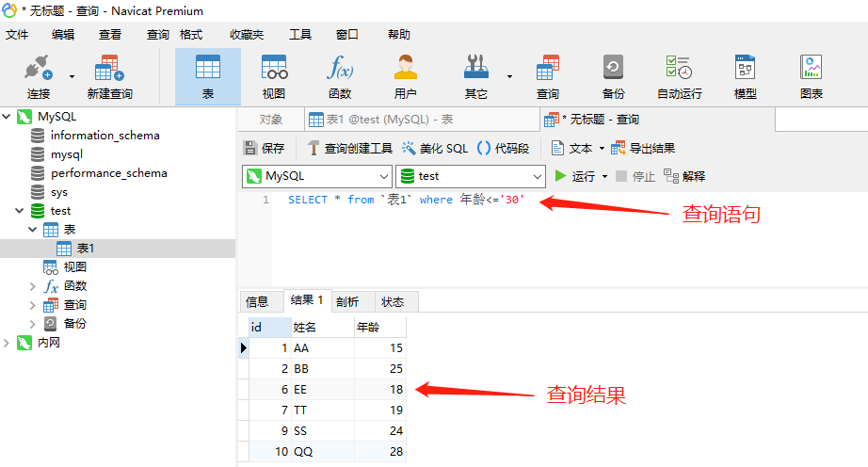Screen dimensions: 868x467
Task: Collapse the MySQL connection tree node
Action: (7, 116)
